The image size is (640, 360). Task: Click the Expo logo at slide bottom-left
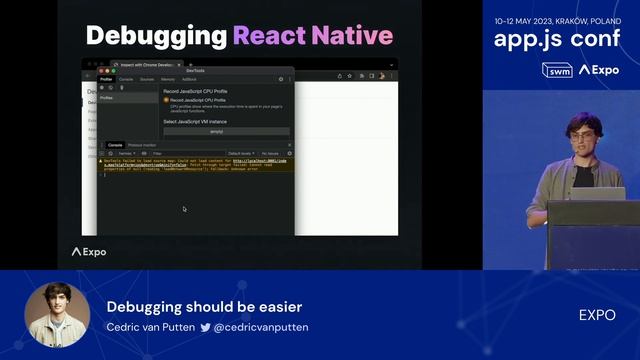tap(89, 252)
